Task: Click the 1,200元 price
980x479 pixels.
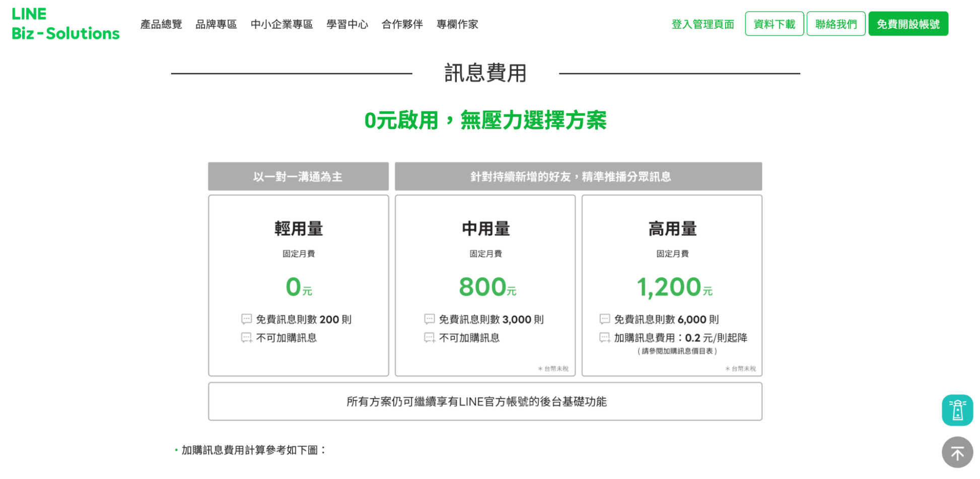Action: click(x=674, y=287)
